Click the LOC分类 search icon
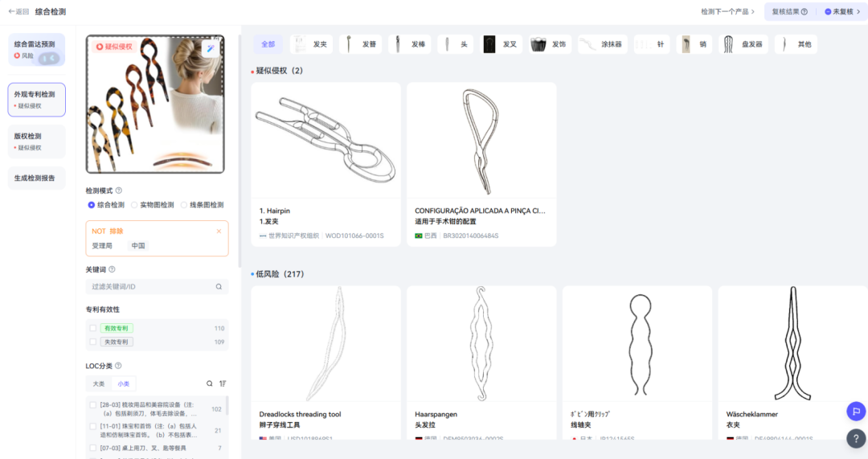 (x=209, y=383)
